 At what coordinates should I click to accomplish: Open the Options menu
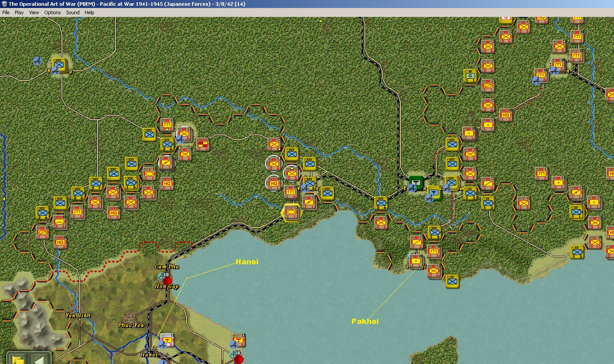coord(53,12)
